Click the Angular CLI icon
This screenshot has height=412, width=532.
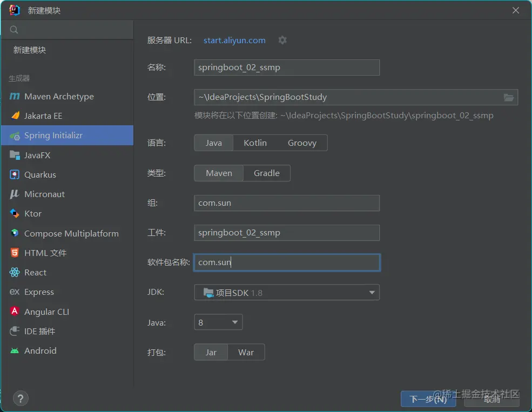(15, 311)
